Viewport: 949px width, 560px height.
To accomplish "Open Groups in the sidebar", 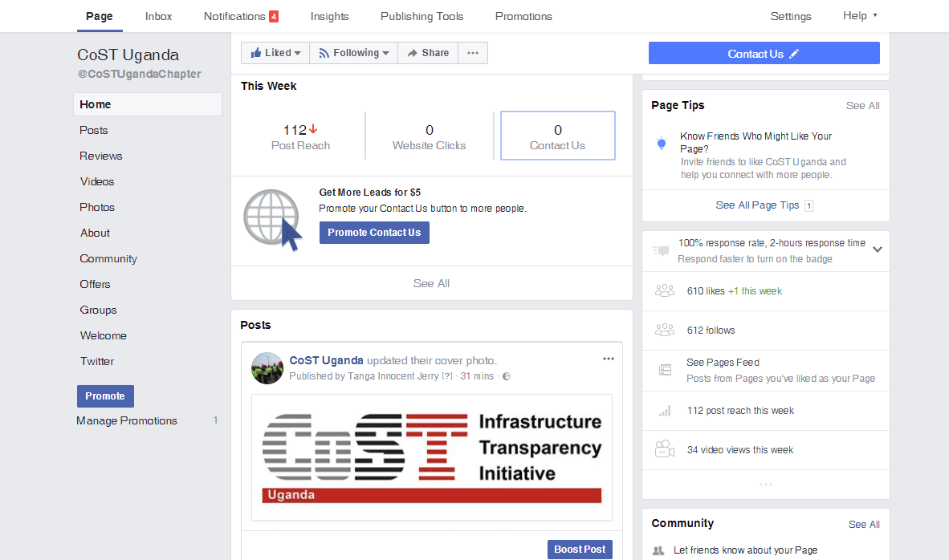I will coord(98,310).
